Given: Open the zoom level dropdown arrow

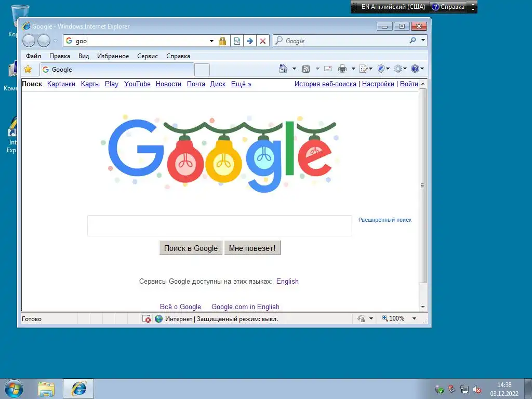Looking at the screenshot, I should [414, 318].
